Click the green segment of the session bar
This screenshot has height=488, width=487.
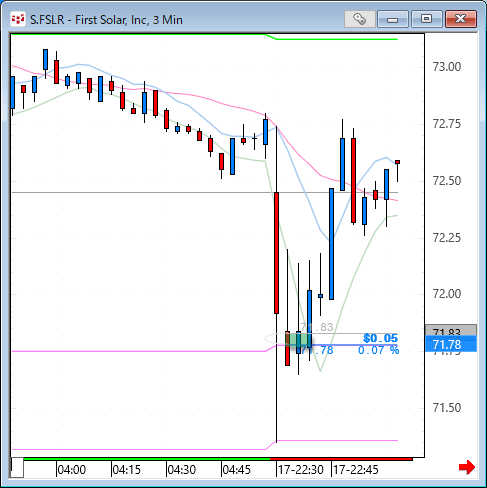(147, 459)
